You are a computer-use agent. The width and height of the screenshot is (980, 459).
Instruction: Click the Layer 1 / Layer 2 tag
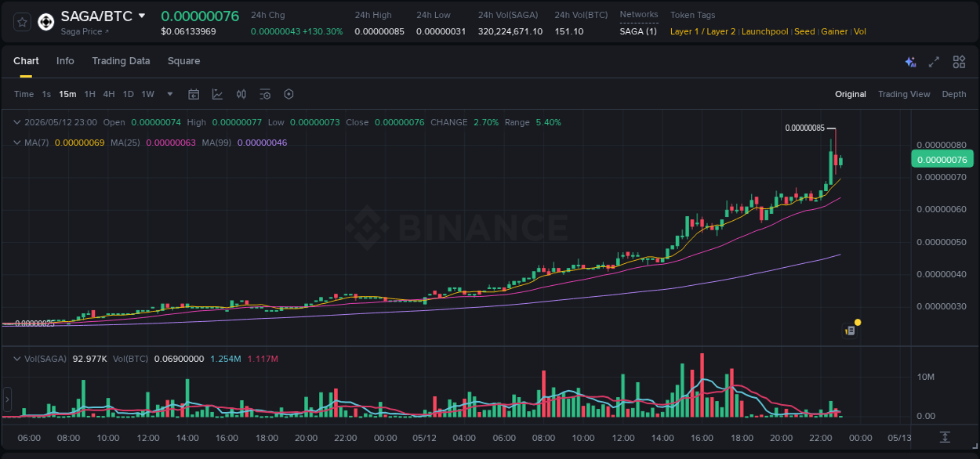click(x=702, y=31)
